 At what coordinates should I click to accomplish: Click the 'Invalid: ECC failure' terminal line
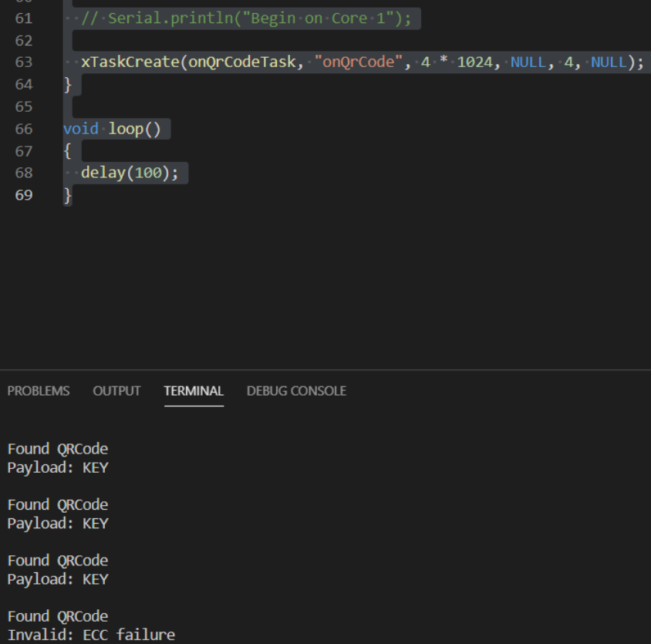[x=91, y=635]
